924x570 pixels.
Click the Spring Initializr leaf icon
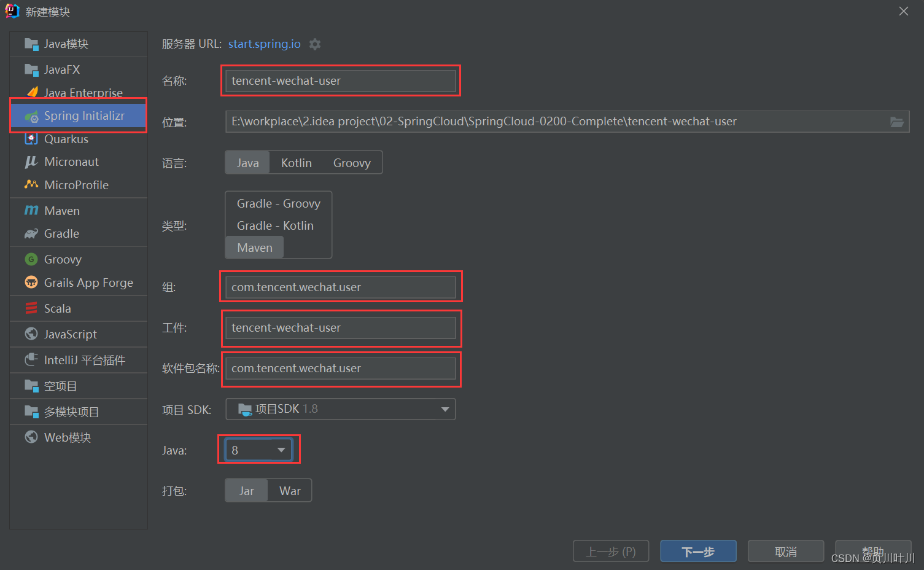pyautogui.click(x=31, y=116)
